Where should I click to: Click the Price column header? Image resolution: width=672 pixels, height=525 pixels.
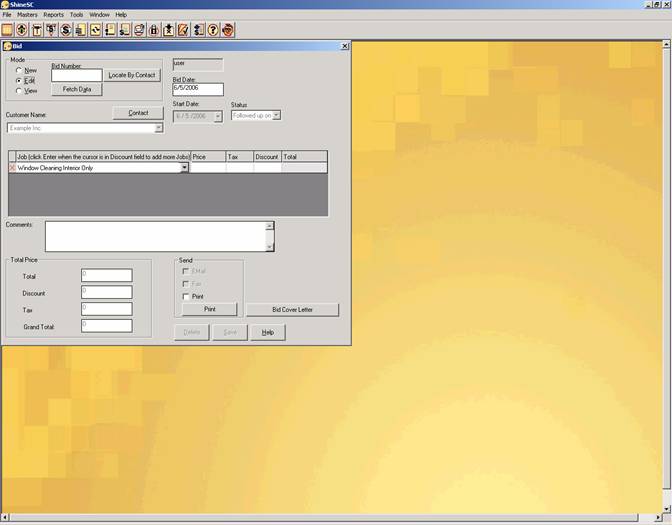pos(208,157)
